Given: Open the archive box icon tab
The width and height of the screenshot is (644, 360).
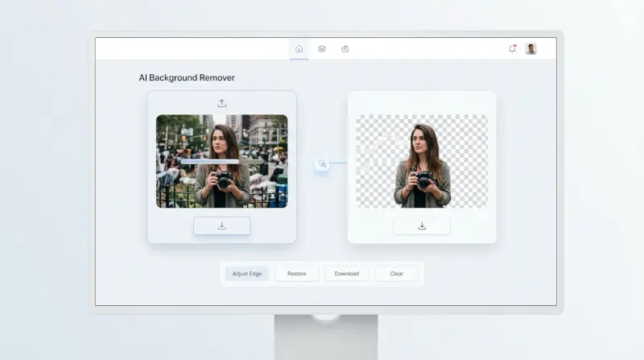Looking at the screenshot, I should pos(345,49).
